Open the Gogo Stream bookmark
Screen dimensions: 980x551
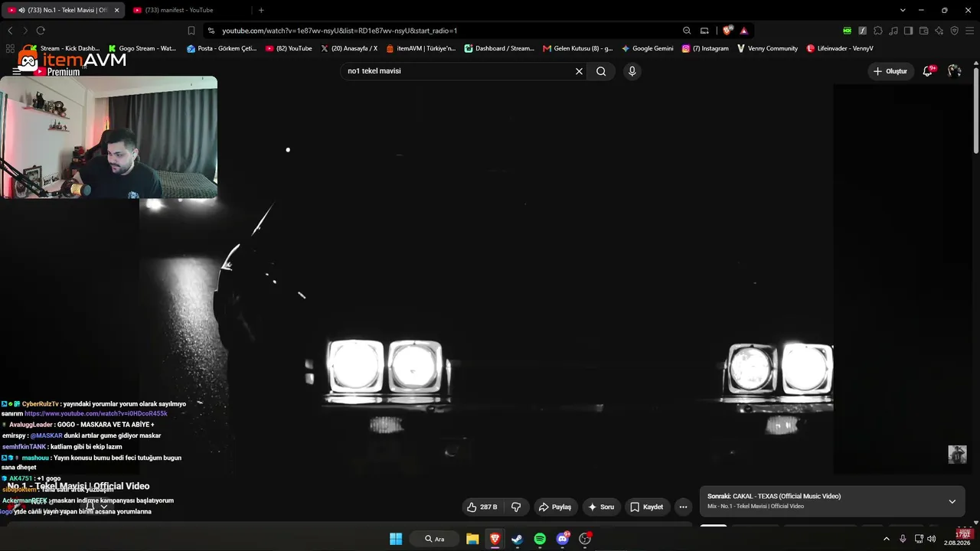[x=142, y=48]
